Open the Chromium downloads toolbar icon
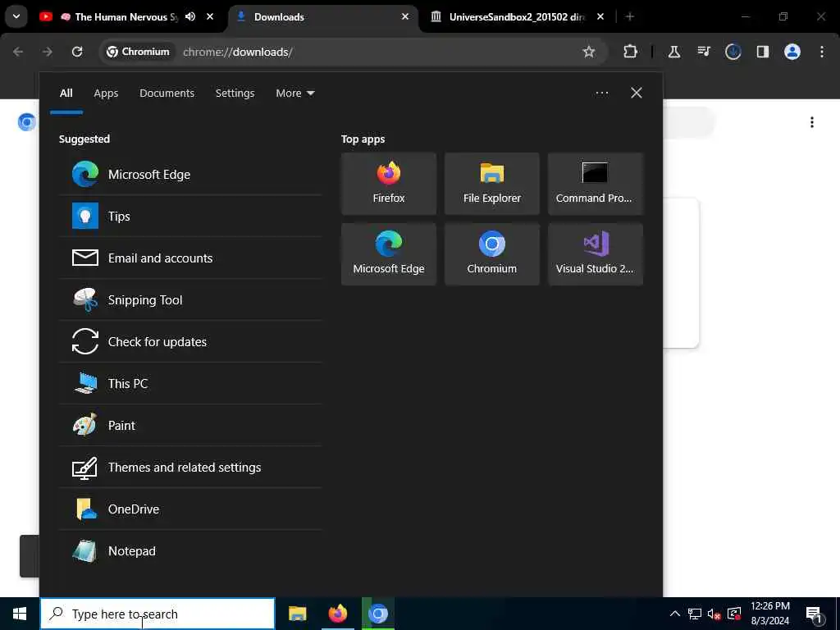The height and width of the screenshot is (630, 840). tap(733, 52)
